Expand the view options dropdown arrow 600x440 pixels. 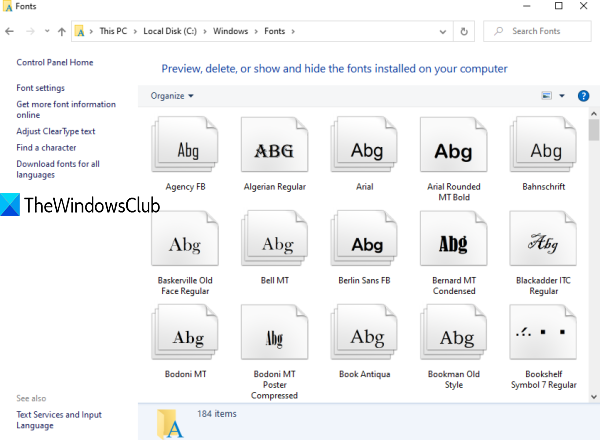(x=562, y=96)
